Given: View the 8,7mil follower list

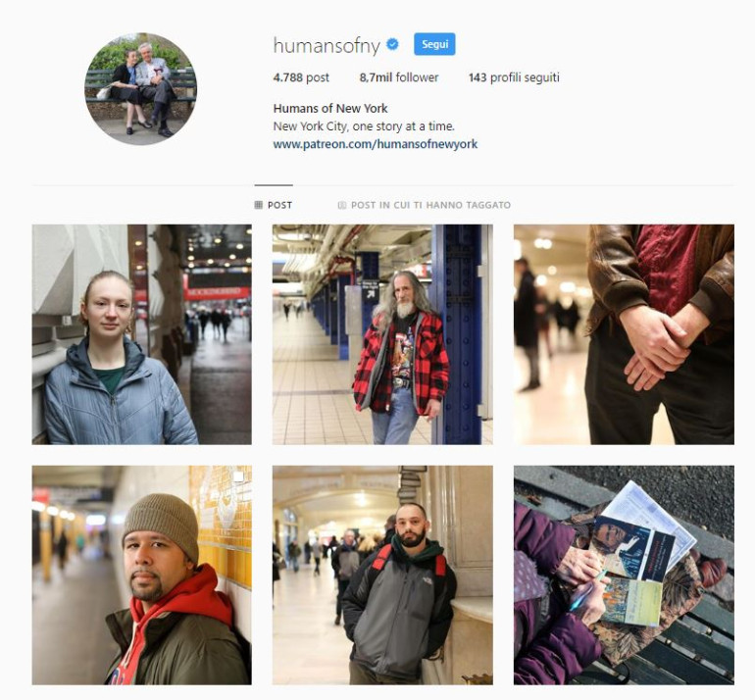Looking at the screenshot, I should coord(399,77).
